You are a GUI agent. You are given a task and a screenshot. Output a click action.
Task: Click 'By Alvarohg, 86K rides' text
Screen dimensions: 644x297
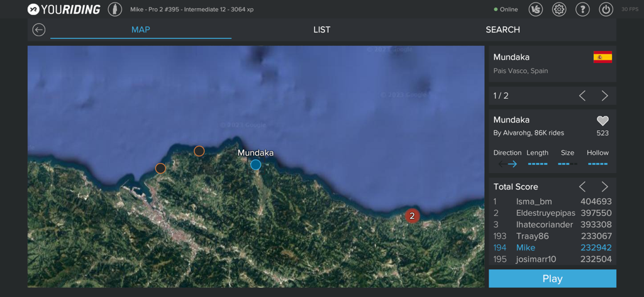[x=528, y=133]
